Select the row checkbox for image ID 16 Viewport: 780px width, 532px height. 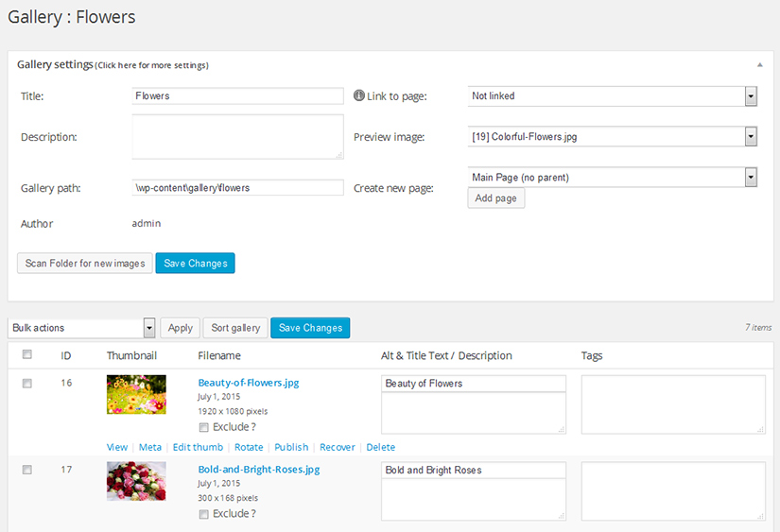[27, 383]
